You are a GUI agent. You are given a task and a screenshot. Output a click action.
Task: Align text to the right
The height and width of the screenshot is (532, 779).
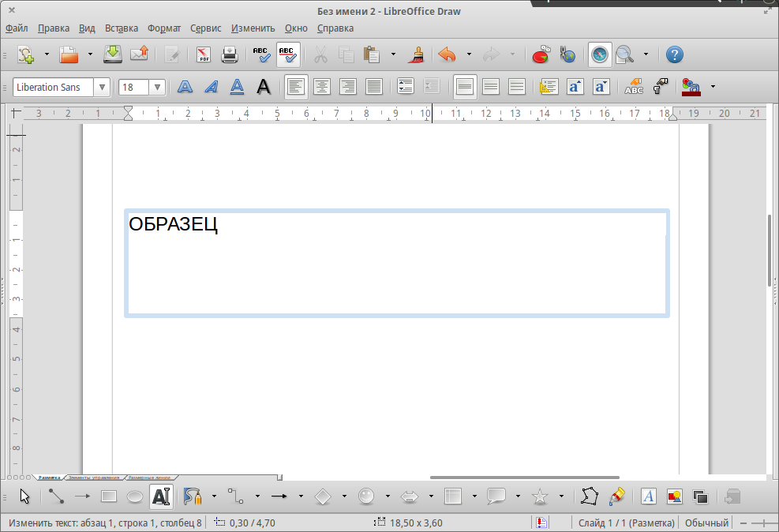point(348,88)
